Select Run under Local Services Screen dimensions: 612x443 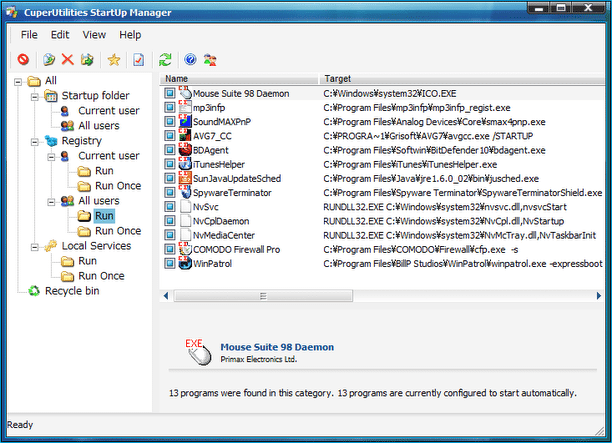87,261
